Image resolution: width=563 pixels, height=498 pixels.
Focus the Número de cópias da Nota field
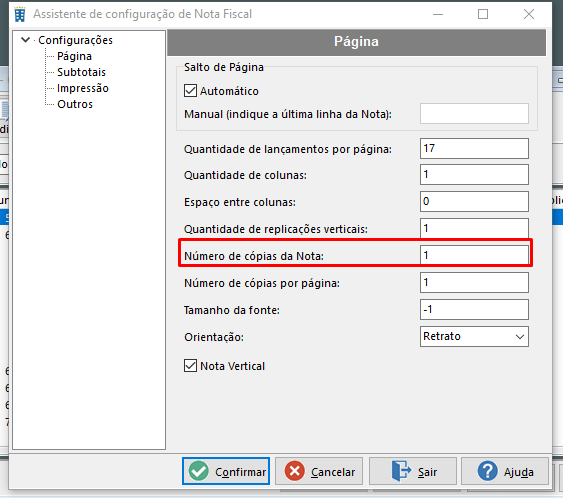[x=474, y=255]
